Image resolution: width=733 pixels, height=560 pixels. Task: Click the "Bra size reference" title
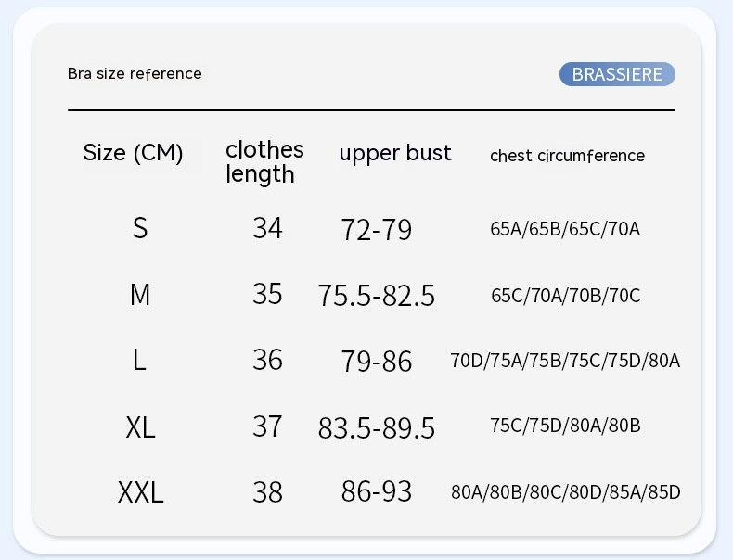coord(135,74)
